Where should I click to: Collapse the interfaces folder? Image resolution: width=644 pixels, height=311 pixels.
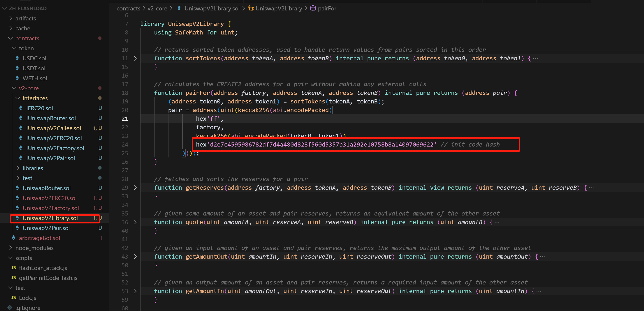click(x=18, y=98)
